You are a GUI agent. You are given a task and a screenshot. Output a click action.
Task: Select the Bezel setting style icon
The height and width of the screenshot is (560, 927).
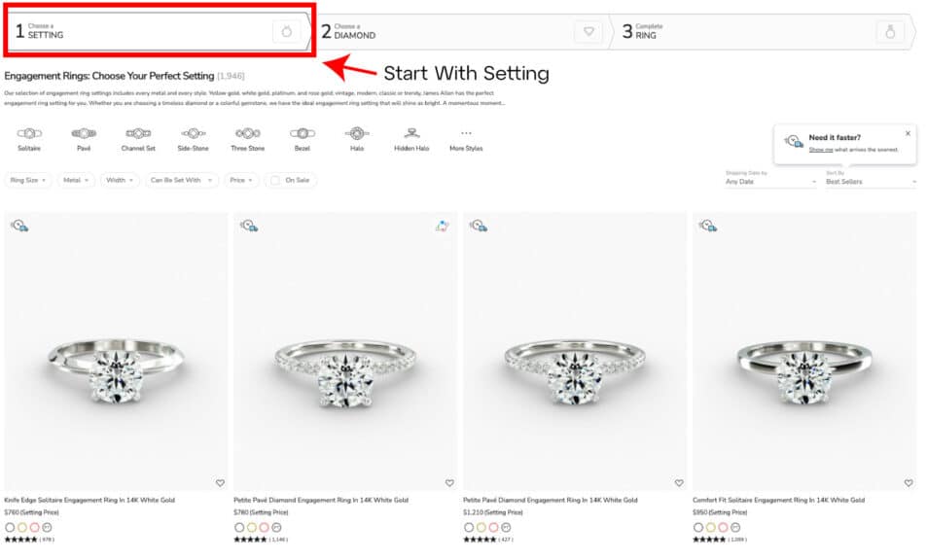303,137
